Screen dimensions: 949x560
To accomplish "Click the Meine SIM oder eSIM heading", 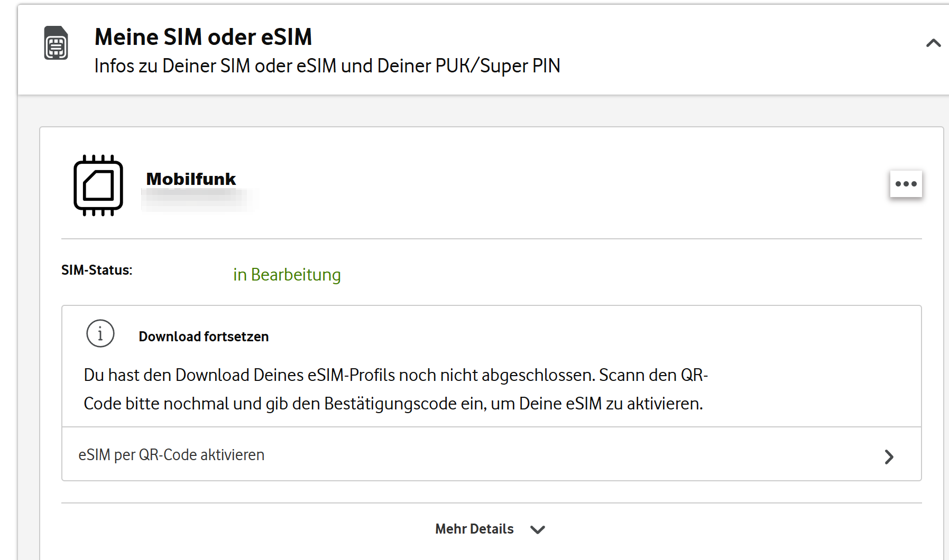I will pyautogui.click(x=203, y=37).
